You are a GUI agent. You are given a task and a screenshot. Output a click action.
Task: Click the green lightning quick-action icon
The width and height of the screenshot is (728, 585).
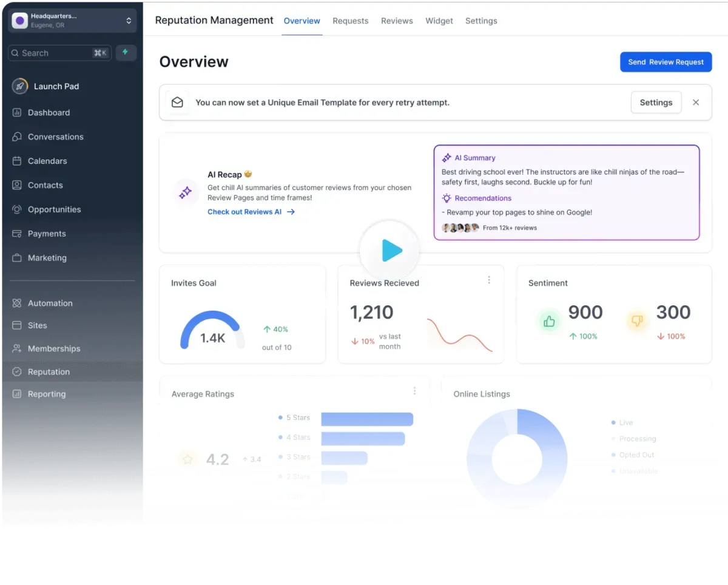coord(126,53)
